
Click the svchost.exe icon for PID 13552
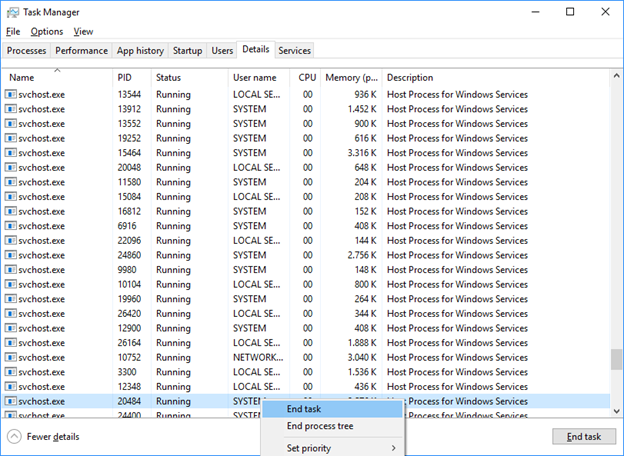tap(10, 124)
